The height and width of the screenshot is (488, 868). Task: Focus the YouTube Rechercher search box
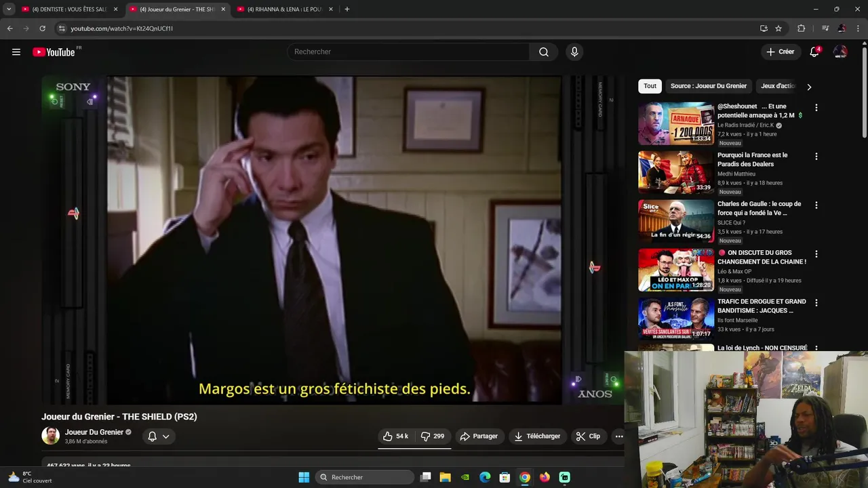coord(409,52)
